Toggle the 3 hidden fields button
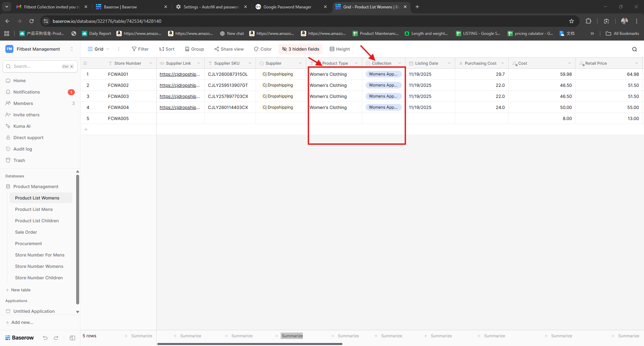The width and height of the screenshot is (644, 346). click(x=301, y=49)
